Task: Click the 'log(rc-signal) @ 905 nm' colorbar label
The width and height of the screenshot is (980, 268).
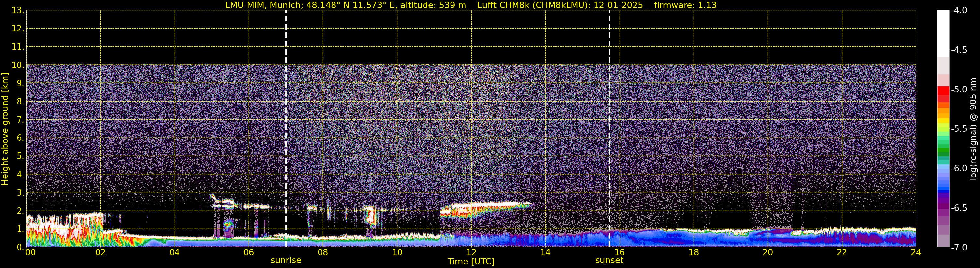Action: click(x=973, y=129)
